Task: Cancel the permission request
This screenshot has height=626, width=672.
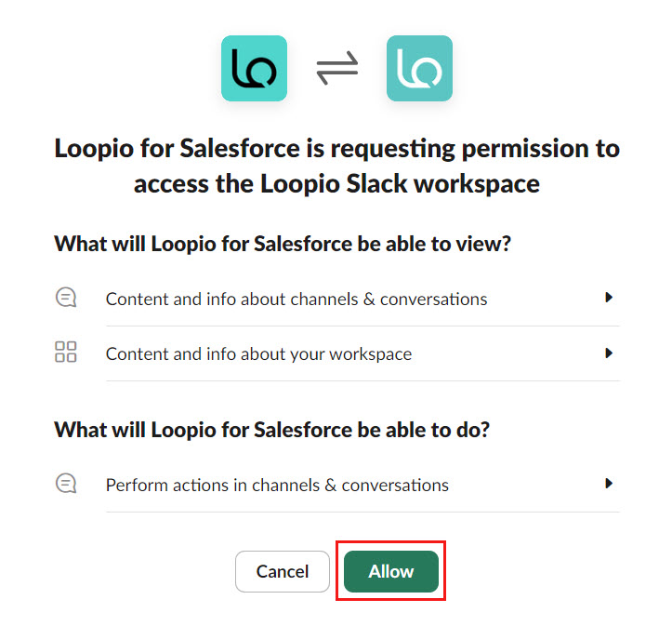Action: click(283, 571)
